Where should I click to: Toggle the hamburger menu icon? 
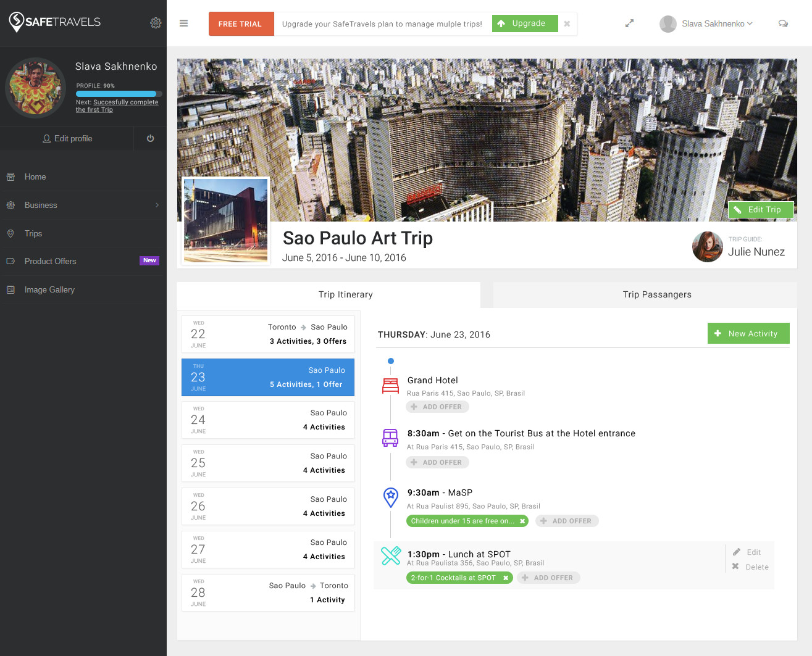coord(183,23)
